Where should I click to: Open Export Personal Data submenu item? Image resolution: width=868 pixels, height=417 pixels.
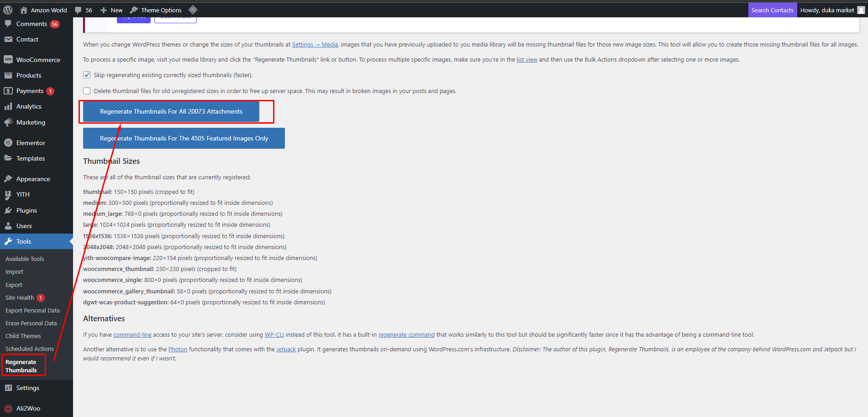point(32,310)
